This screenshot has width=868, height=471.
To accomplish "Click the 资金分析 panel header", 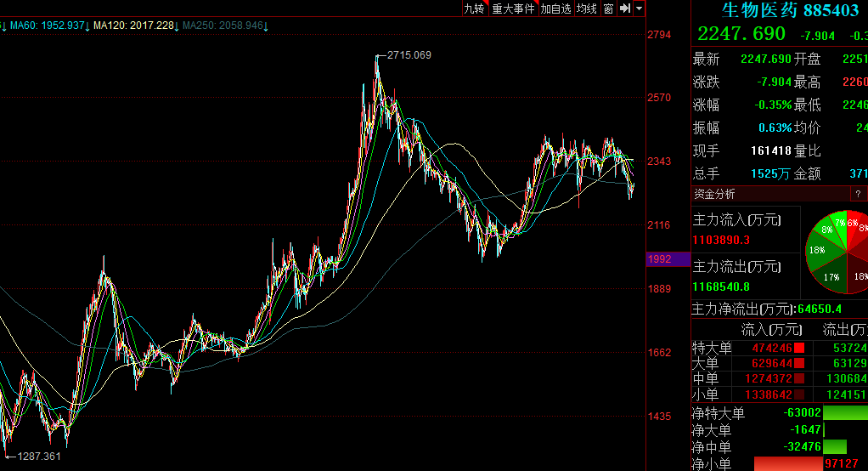I will point(770,194).
